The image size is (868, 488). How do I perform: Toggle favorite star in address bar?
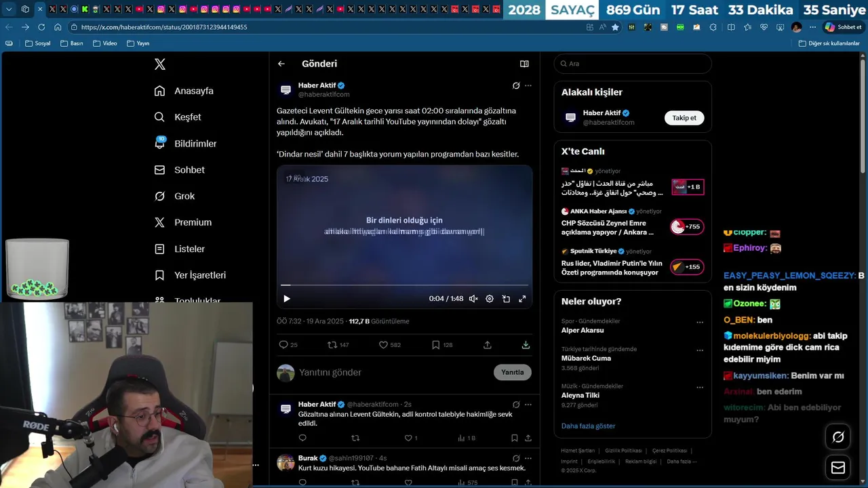615,27
